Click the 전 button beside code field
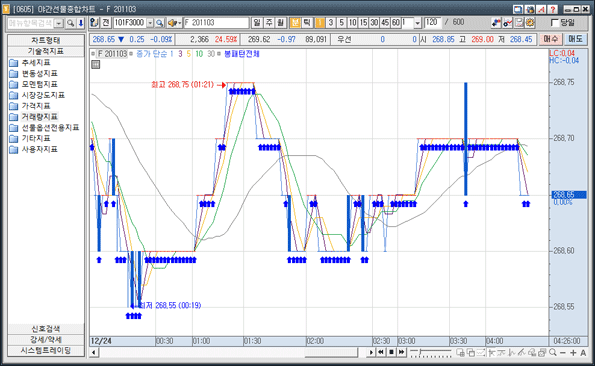Image resolution: width=595 pixels, height=366 pixels. pos(106,23)
